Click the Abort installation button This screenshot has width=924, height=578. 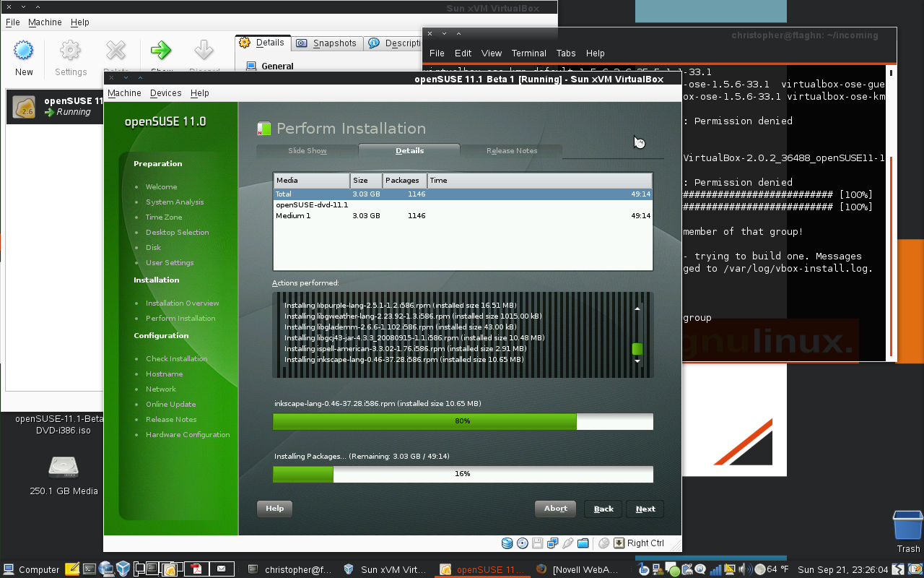point(556,509)
